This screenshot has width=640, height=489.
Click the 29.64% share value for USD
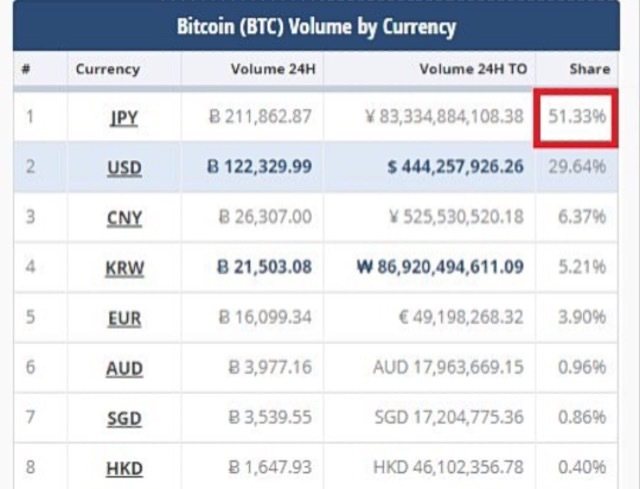577,166
